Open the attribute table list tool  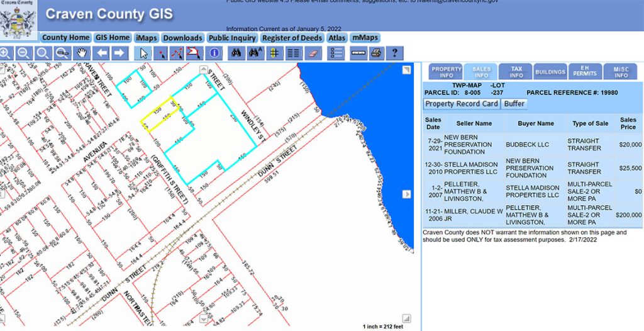click(294, 53)
